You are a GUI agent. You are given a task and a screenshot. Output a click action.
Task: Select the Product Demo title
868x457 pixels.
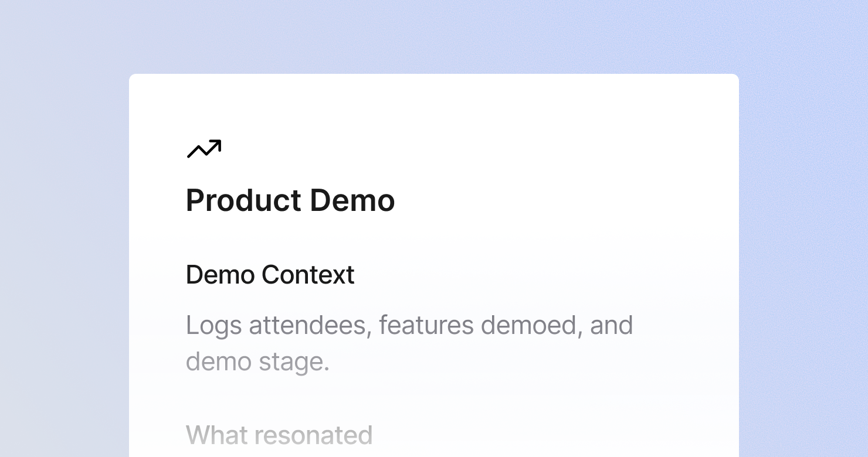tap(290, 201)
